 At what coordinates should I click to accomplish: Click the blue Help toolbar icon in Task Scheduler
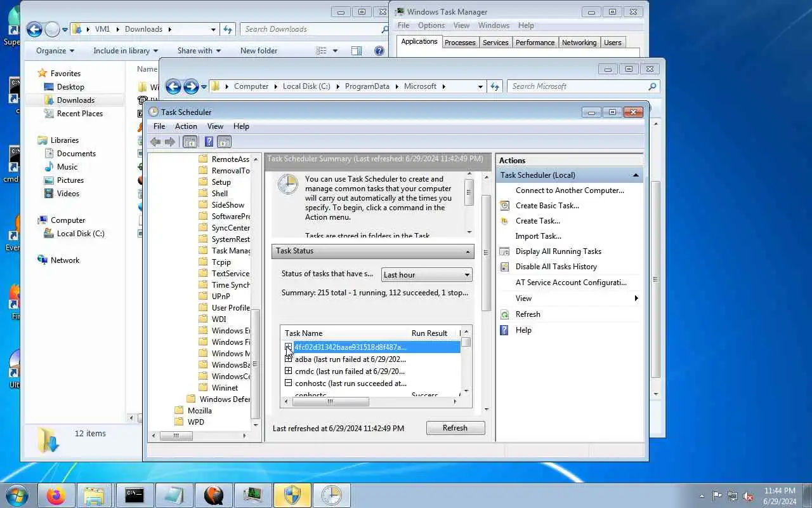209,142
